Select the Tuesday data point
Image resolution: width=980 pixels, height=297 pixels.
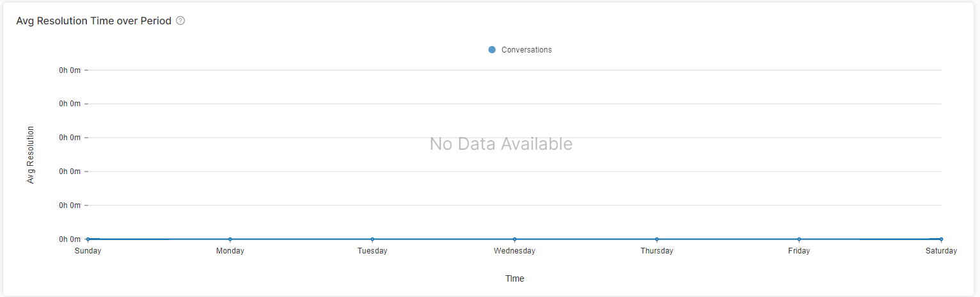(372, 239)
